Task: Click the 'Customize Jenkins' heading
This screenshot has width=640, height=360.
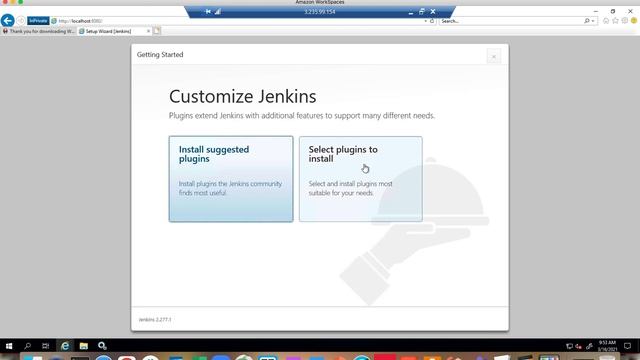Action: click(242, 97)
